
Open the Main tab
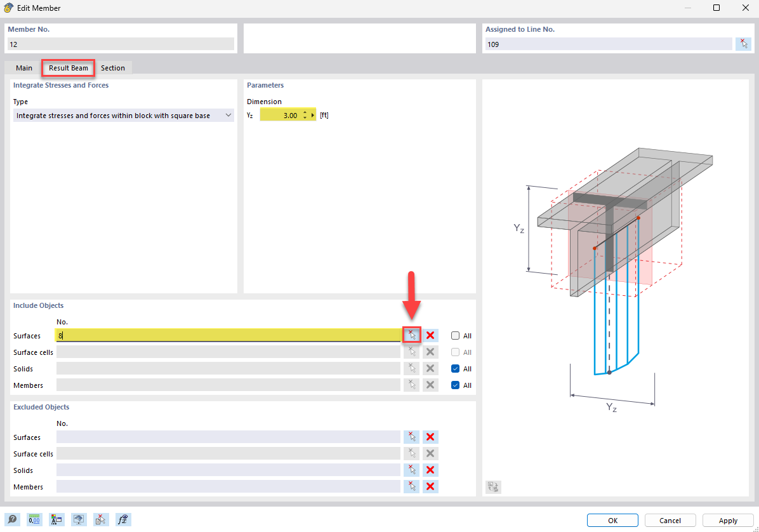[x=23, y=67]
